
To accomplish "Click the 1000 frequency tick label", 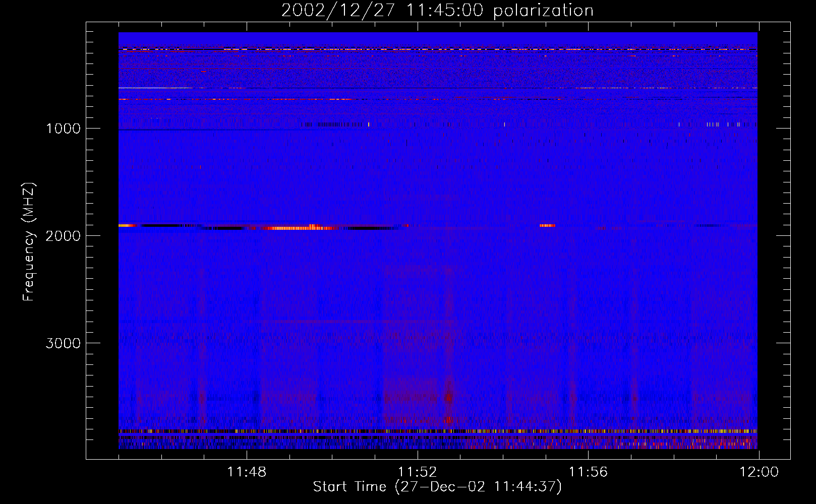I will (63, 129).
